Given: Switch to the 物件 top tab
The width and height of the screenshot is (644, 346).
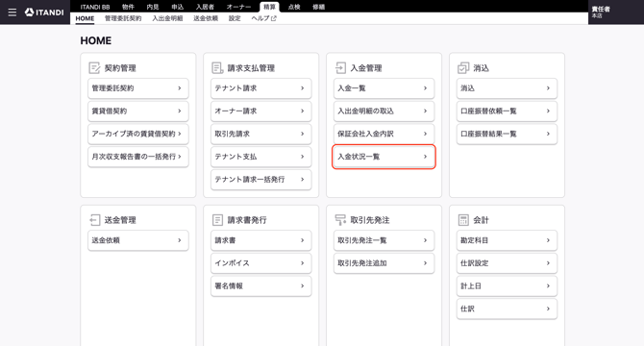Looking at the screenshot, I should click(x=128, y=7).
